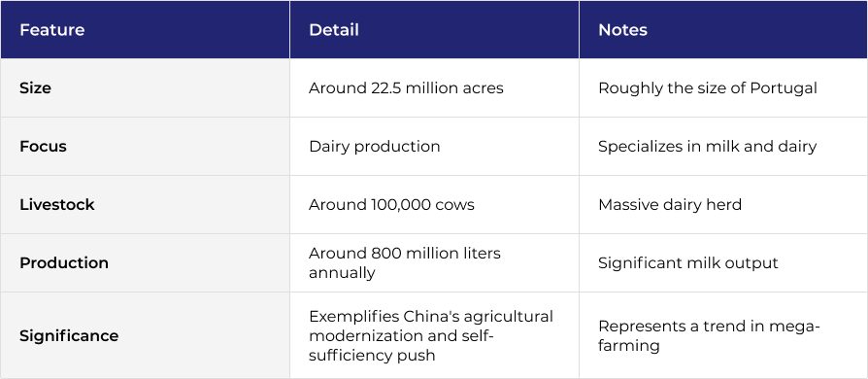This screenshot has width=868, height=379.
Task: Click the 'Around 800 million liters annually' cell
Action: (405, 262)
